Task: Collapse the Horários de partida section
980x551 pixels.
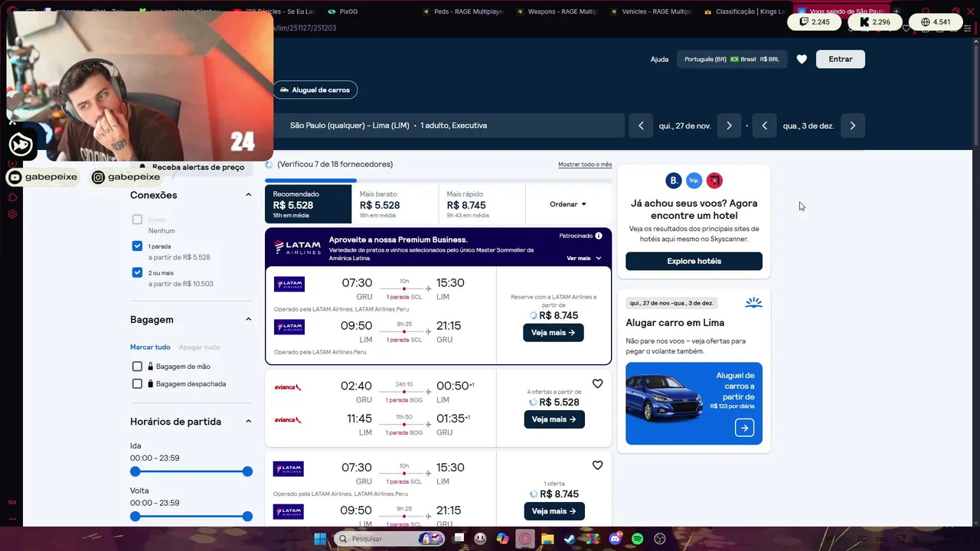Action: tap(248, 421)
